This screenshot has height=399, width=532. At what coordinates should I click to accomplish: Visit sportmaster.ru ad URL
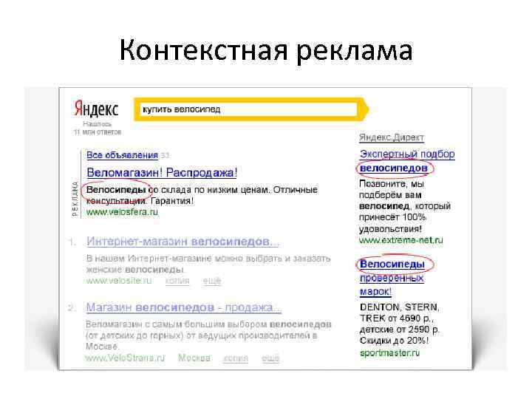pyautogui.click(x=389, y=353)
